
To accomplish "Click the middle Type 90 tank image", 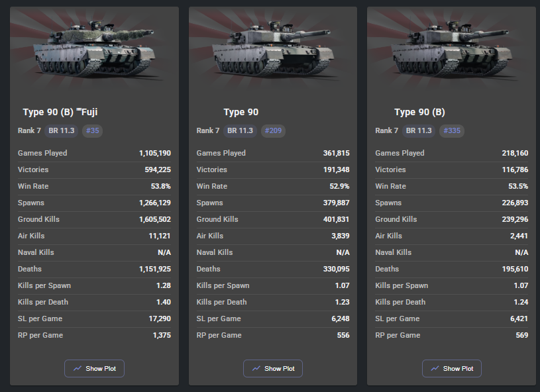I will point(273,48).
